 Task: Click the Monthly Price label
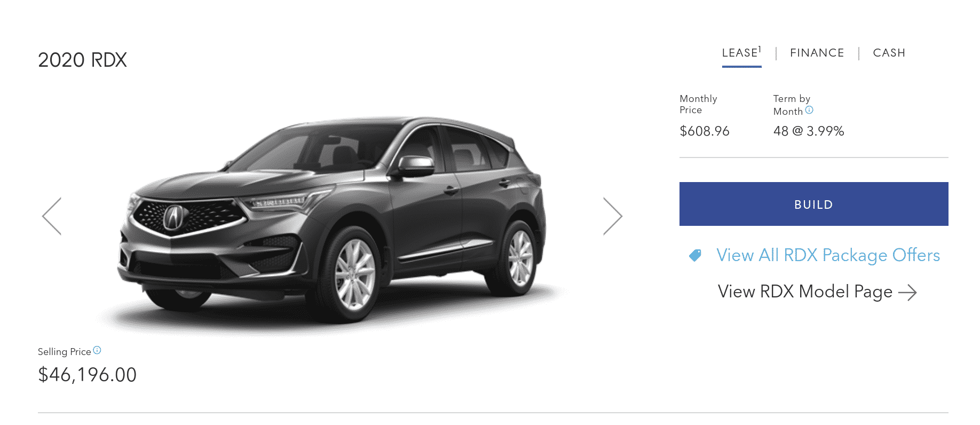698,104
